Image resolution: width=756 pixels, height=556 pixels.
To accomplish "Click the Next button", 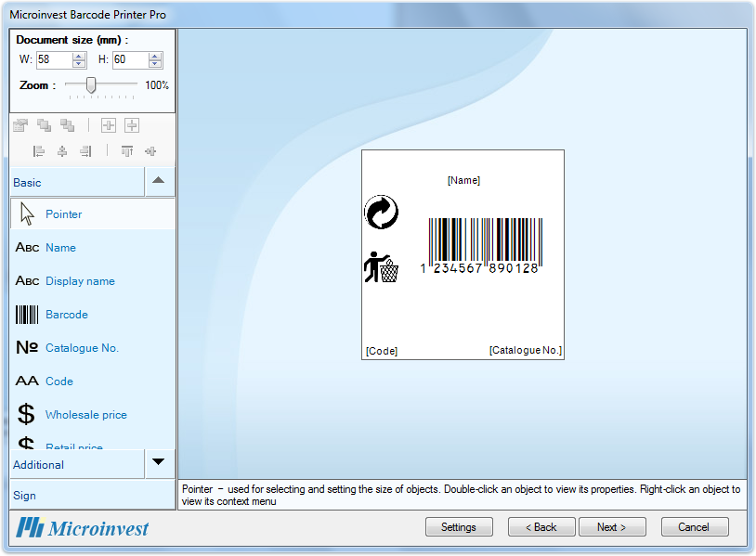I will click(x=612, y=526).
